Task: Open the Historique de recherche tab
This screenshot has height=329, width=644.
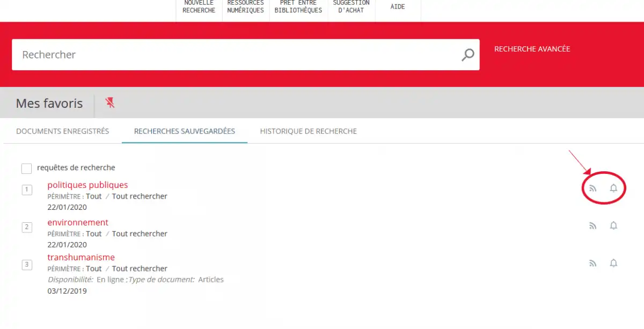Action: tap(309, 131)
